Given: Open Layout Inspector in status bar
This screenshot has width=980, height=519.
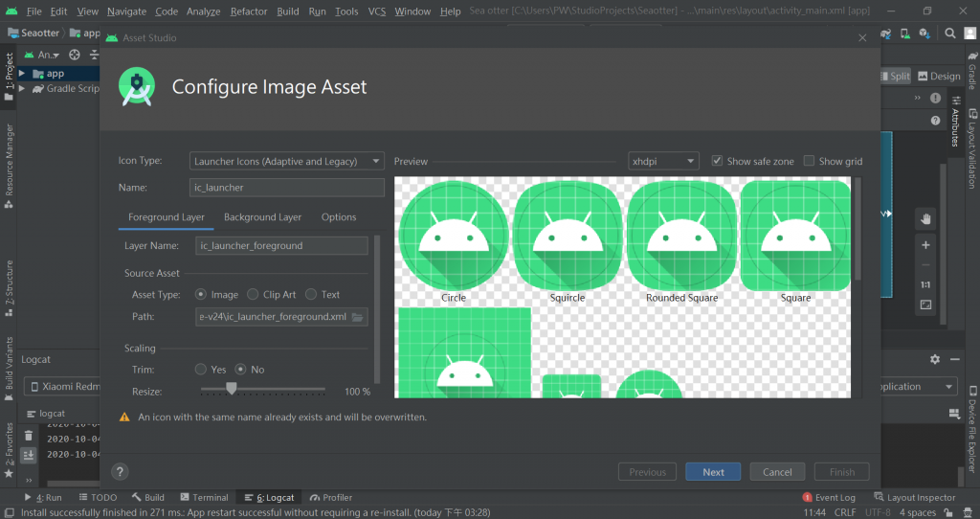Looking at the screenshot, I should coord(915,498).
